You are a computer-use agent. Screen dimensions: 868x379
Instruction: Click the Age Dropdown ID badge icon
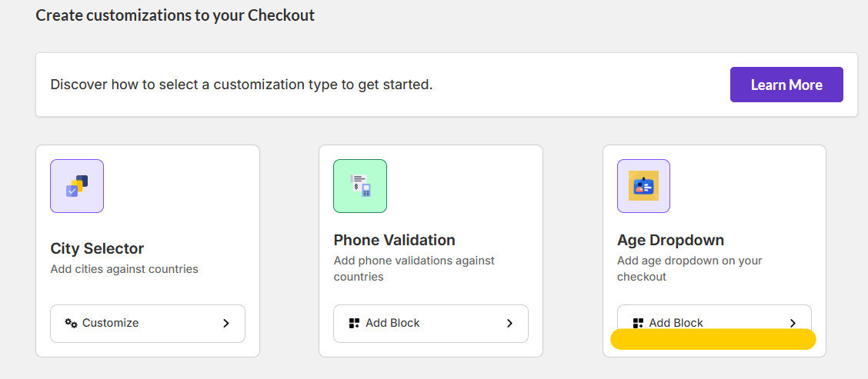(643, 186)
